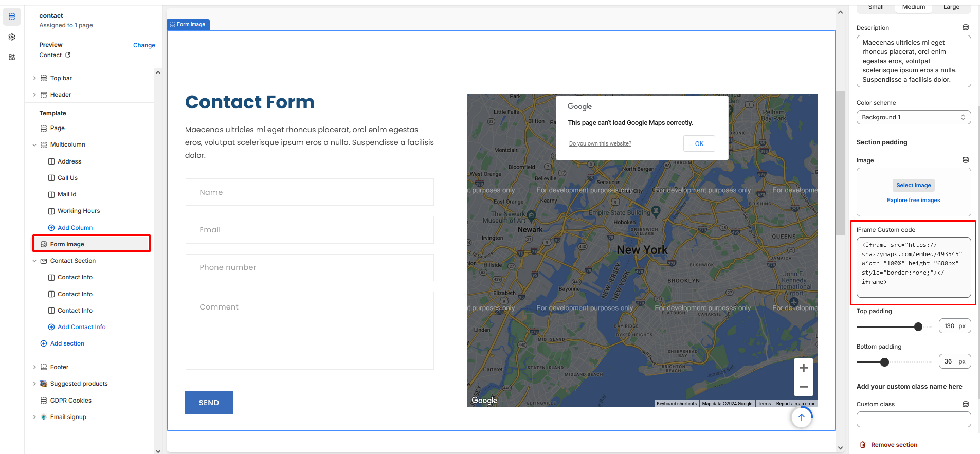Connect dynamic source for Image
Screen dimensions: 980x454
[x=966, y=160]
